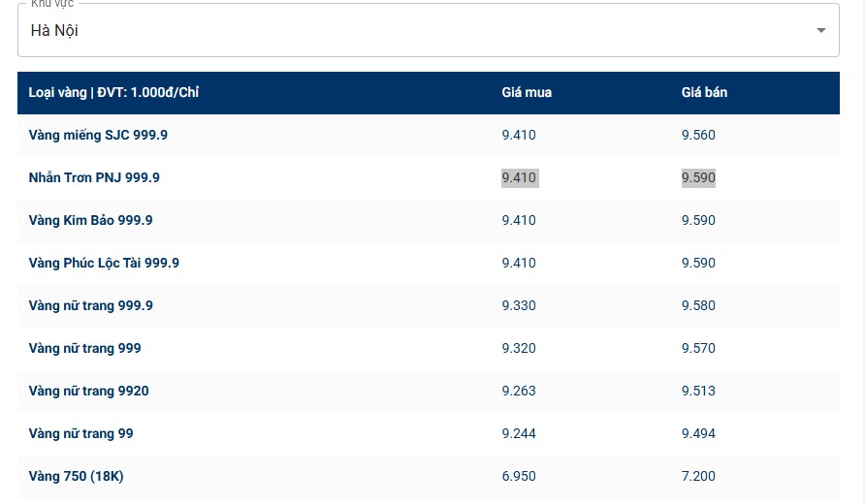Click the Giá bán column header
The height and width of the screenshot is (504, 865).
[x=704, y=93]
